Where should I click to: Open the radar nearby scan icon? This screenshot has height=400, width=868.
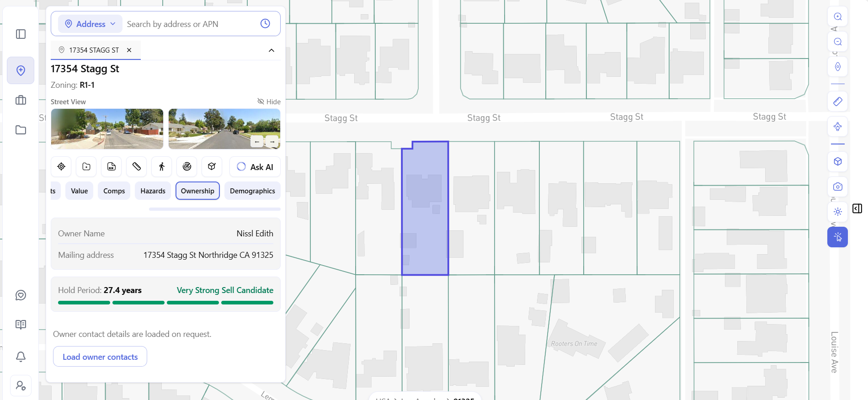(x=187, y=166)
